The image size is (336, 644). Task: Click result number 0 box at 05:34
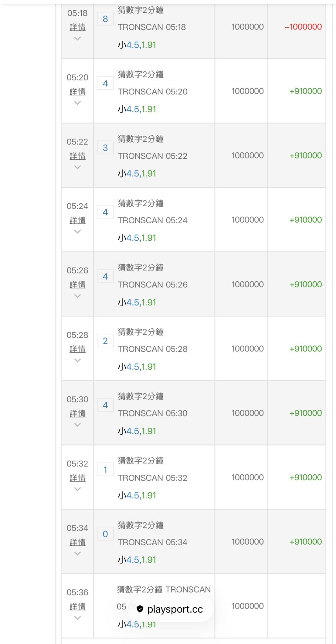pyautogui.click(x=105, y=534)
